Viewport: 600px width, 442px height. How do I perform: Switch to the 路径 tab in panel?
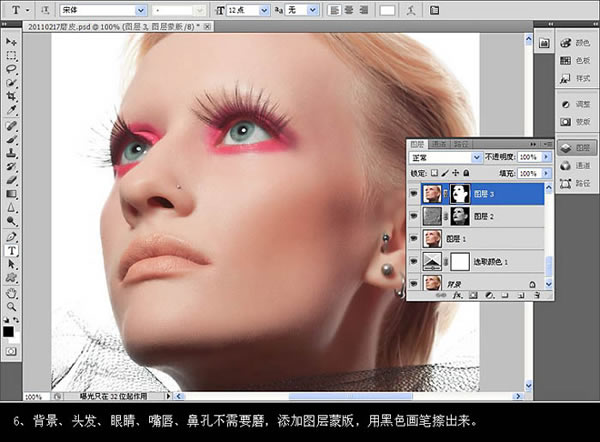click(x=461, y=144)
